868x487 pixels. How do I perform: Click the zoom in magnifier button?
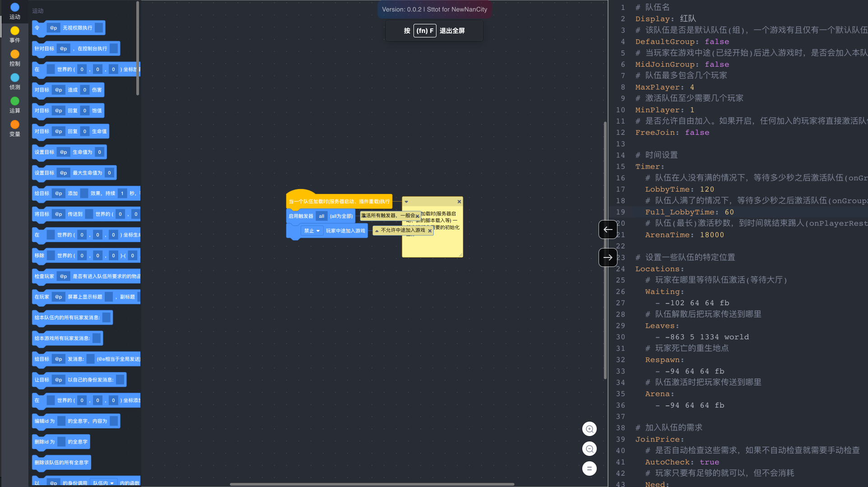click(x=589, y=429)
